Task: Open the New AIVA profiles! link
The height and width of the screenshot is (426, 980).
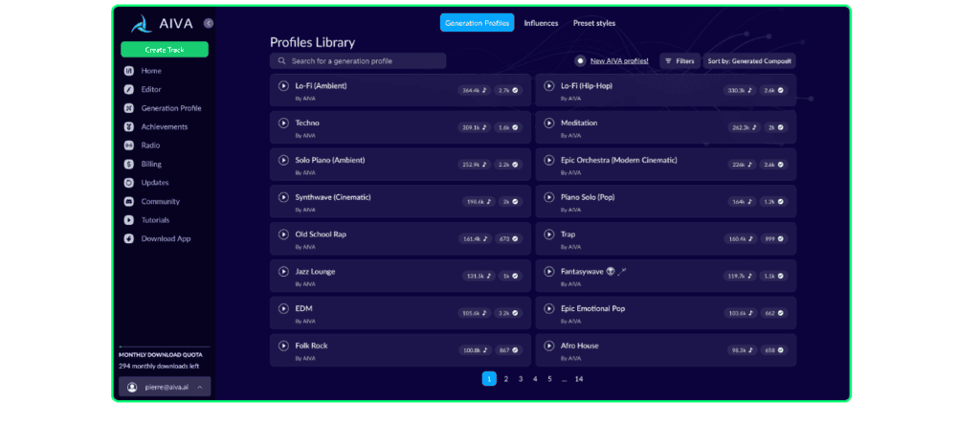Action: [x=619, y=61]
